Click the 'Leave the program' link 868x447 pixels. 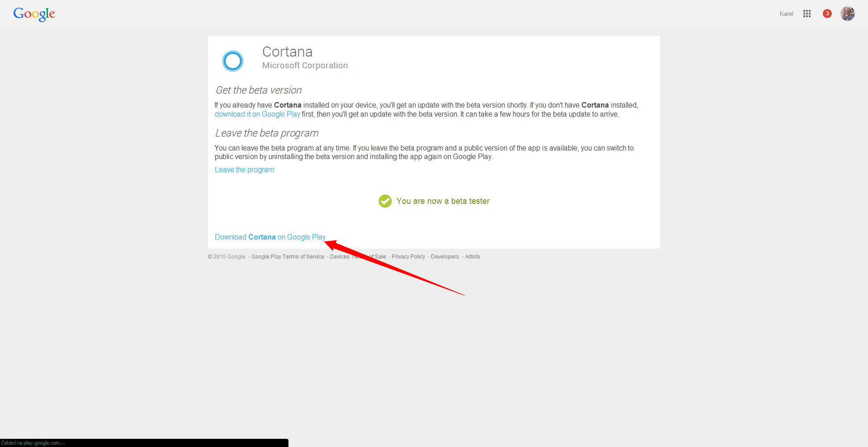244,170
